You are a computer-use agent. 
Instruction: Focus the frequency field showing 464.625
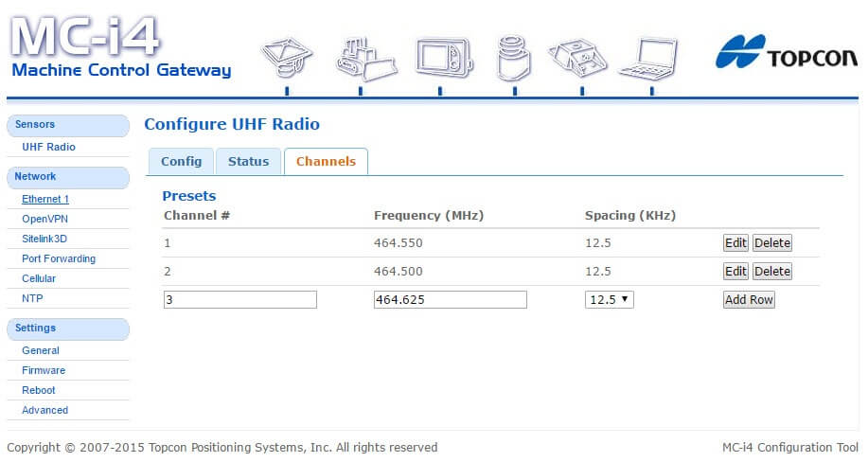[450, 300]
